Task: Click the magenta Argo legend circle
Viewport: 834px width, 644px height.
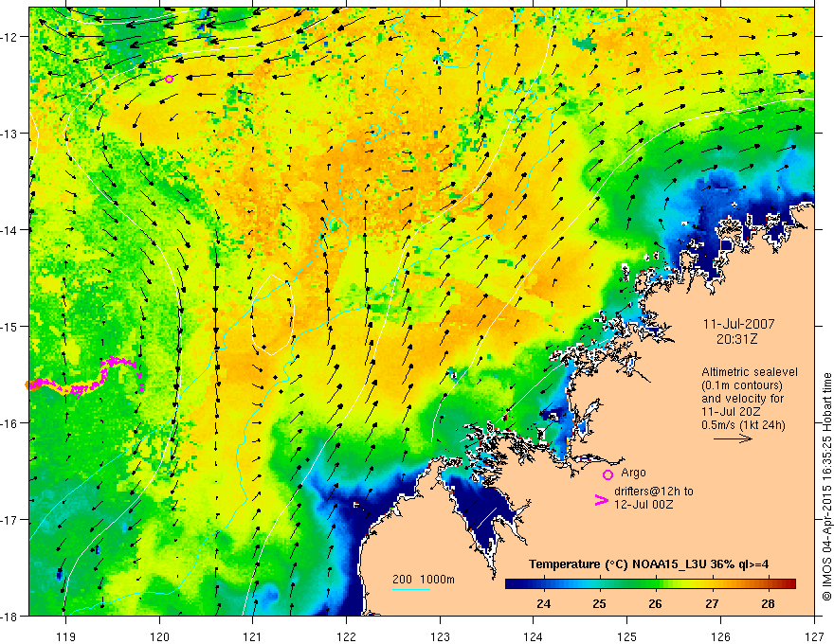Action: click(x=607, y=475)
